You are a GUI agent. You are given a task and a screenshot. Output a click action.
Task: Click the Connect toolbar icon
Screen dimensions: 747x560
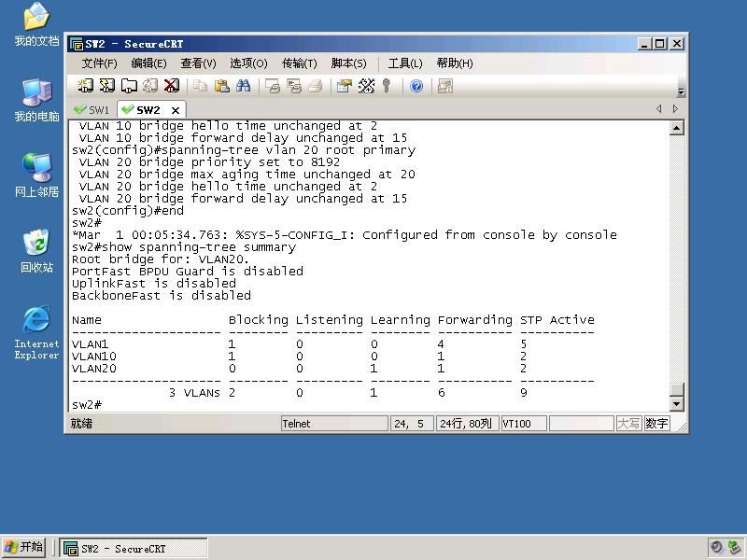coord(85,86)
